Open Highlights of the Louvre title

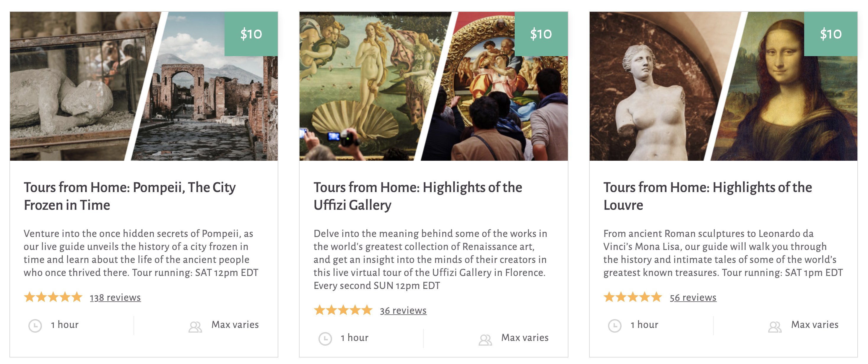tap(708, 196)
